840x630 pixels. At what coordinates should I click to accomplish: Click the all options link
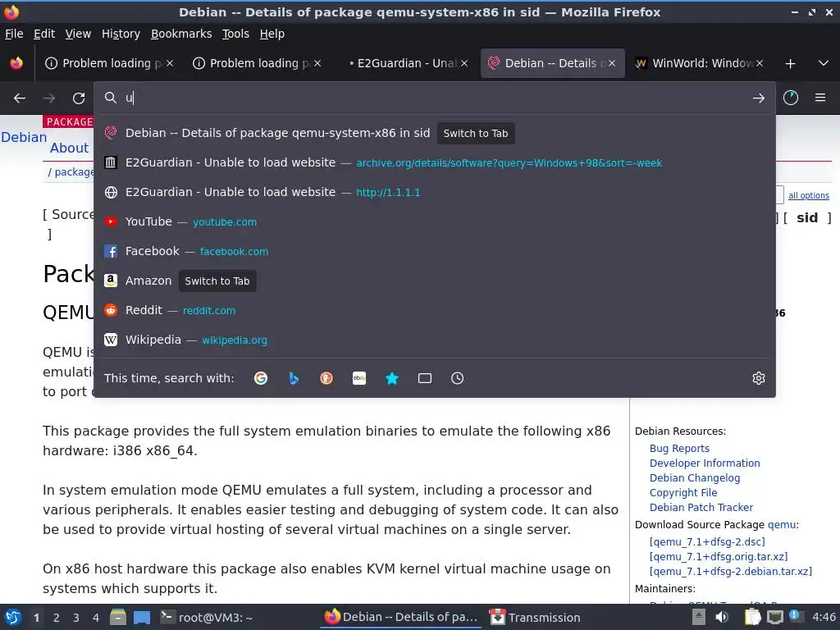coord(808,195)
